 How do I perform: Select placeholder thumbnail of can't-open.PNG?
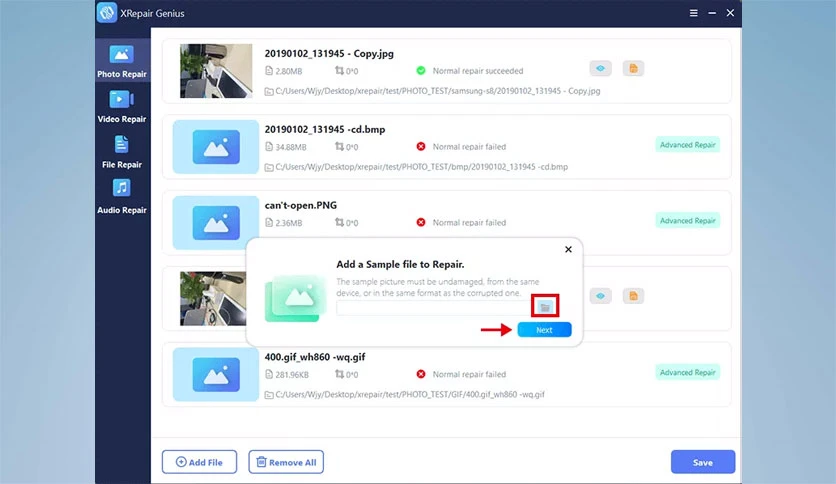tap(216, 223)
